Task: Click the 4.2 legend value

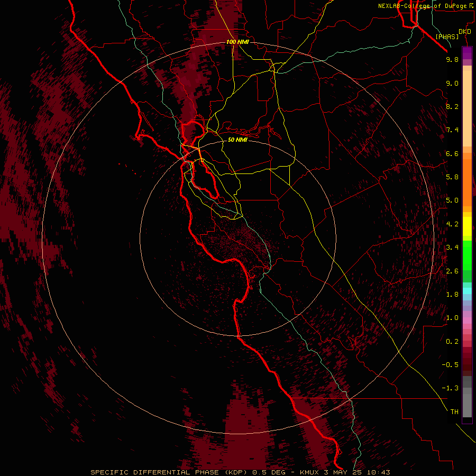Action: 452,224
